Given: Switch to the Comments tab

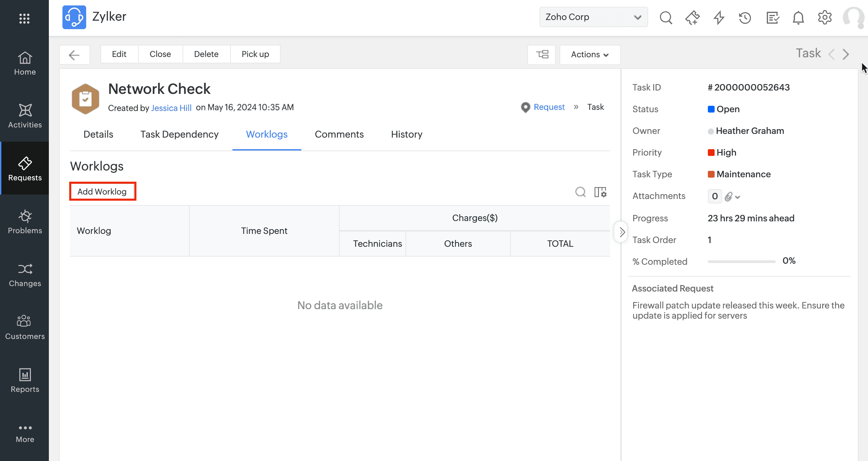Looking at the screenshot, I should tap(339, 134).
